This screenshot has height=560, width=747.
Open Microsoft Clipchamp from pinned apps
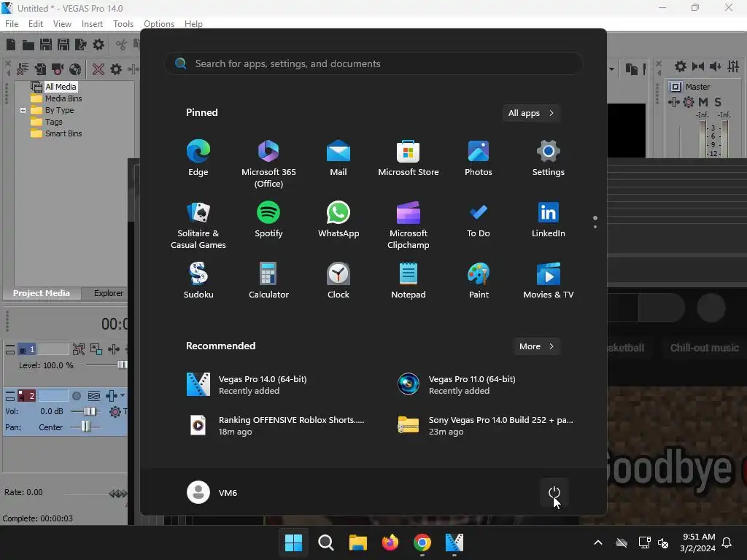[x=409, y=225]
